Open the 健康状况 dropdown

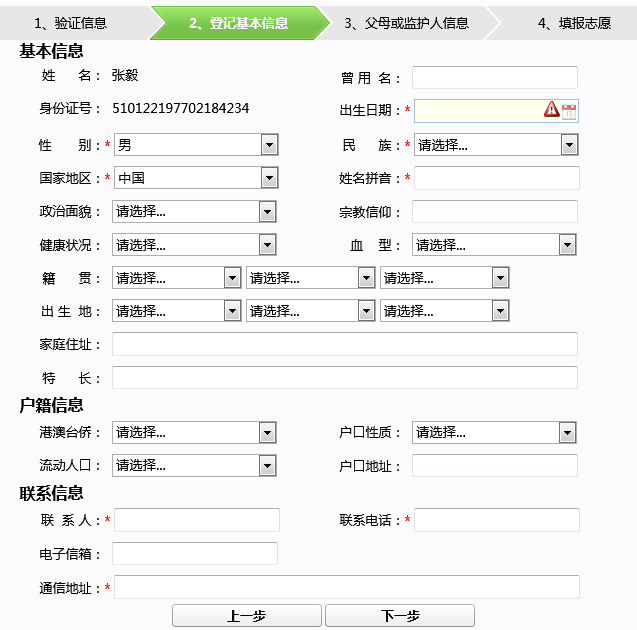coord(194,245)
